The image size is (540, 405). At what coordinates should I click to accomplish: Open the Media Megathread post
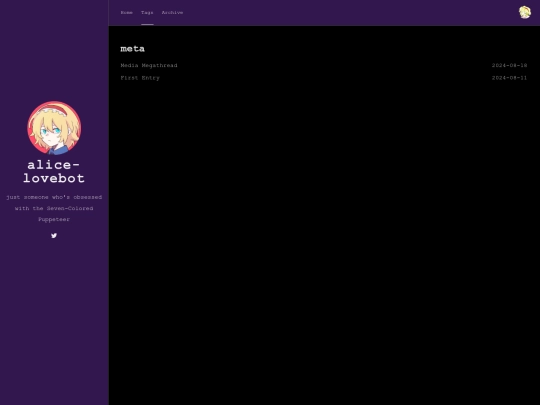(x=149, y=65)
